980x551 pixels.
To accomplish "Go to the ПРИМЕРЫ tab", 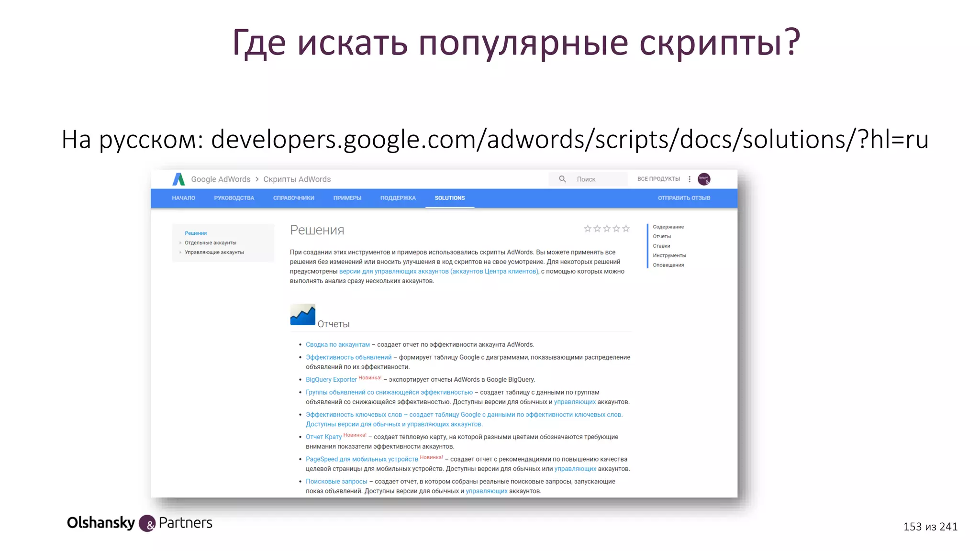I will (347, 198).
